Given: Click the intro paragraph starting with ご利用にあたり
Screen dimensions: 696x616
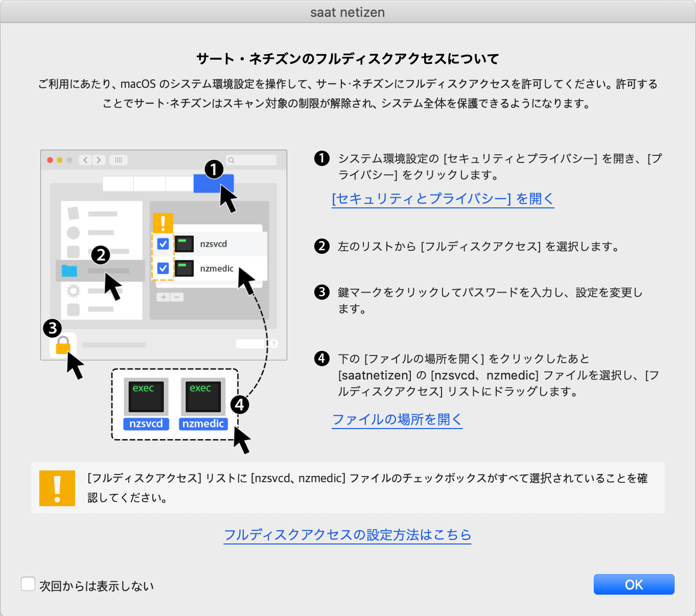Looking at the screenshot, I should coord(347,93).
